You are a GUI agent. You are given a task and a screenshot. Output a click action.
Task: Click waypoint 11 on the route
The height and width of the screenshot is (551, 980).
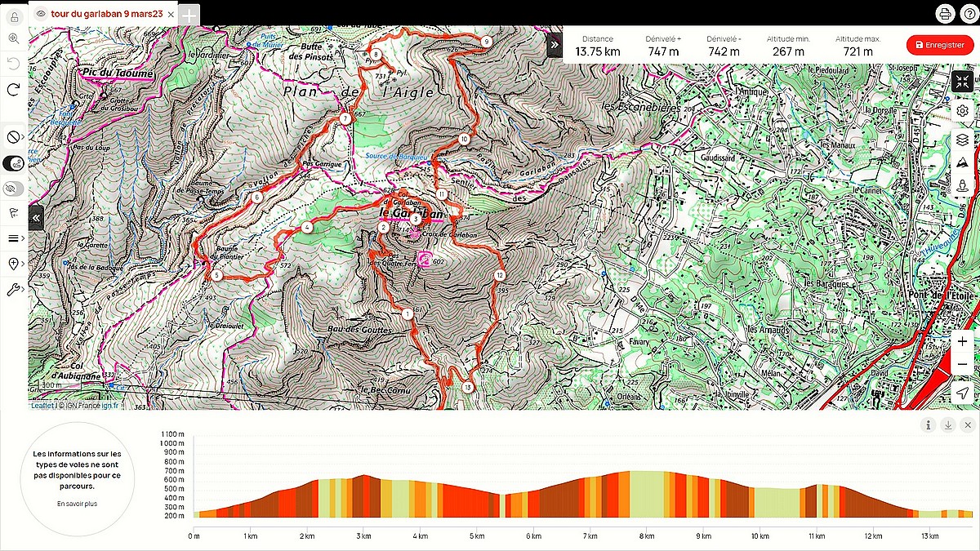(x=441, y=194)
